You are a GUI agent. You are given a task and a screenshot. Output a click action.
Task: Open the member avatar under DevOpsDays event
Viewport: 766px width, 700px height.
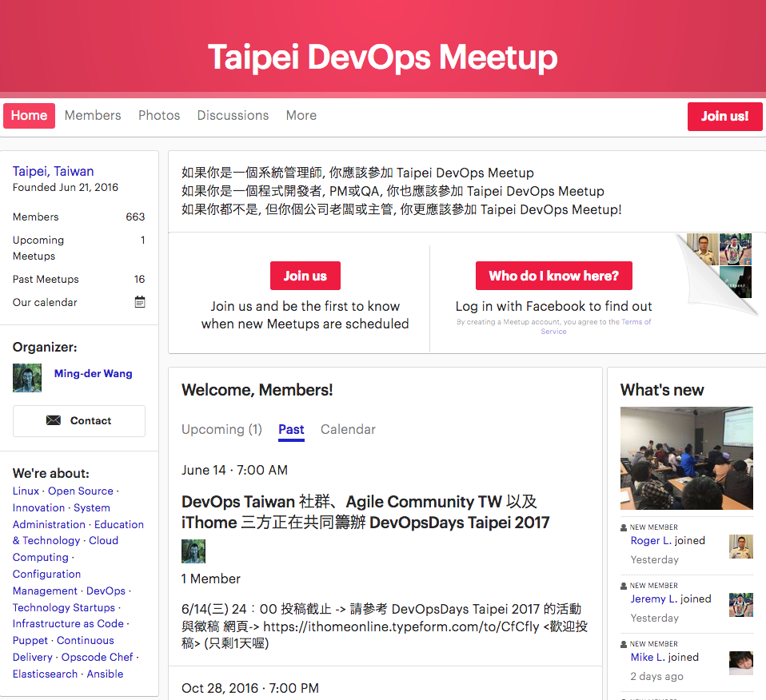[x=193, y=551]
